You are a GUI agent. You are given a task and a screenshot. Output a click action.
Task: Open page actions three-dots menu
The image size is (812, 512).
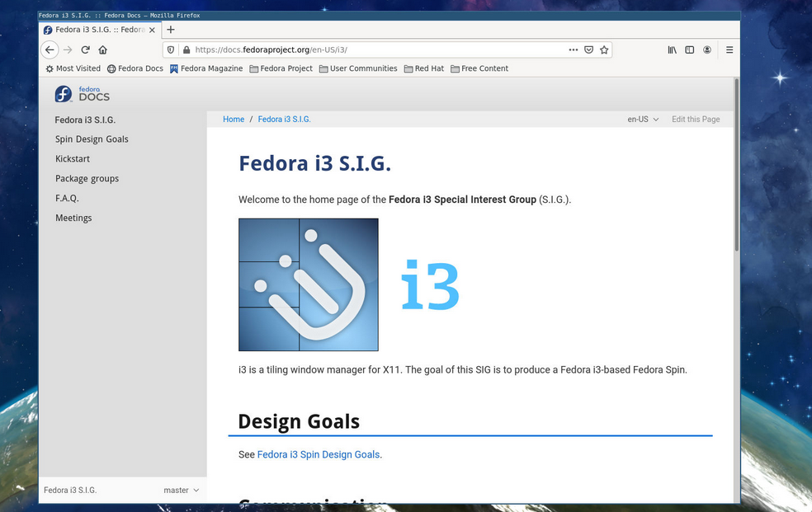coord(574,49)
